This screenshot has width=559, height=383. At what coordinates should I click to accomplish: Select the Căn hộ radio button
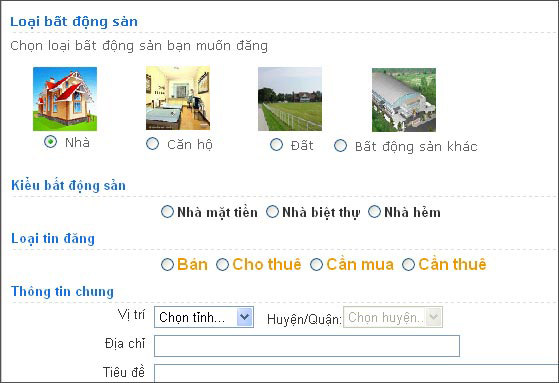(x=153, y=144)
